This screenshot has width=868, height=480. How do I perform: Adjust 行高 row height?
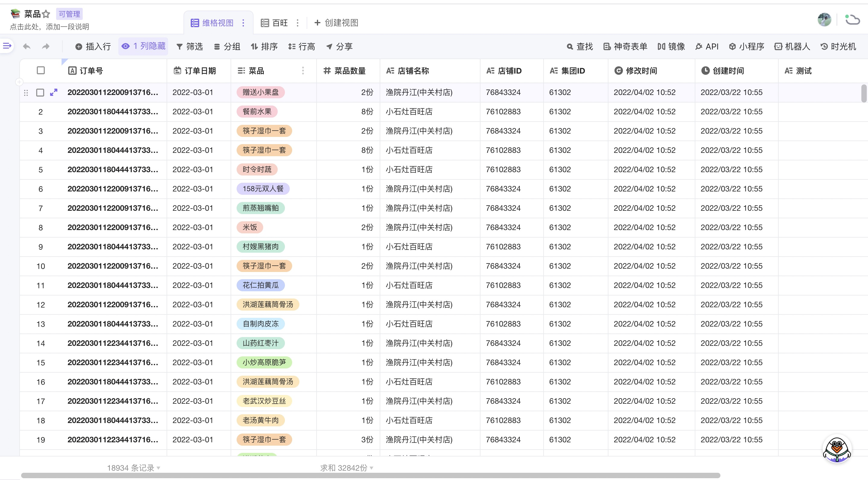[x=302, y=46]
